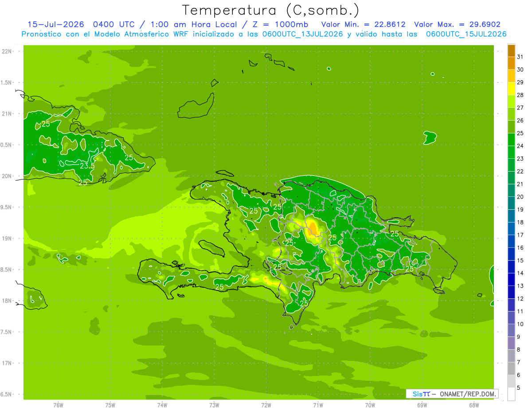Click the "0400 UTC" time label
532x411 pixels.
click(113, 24)
